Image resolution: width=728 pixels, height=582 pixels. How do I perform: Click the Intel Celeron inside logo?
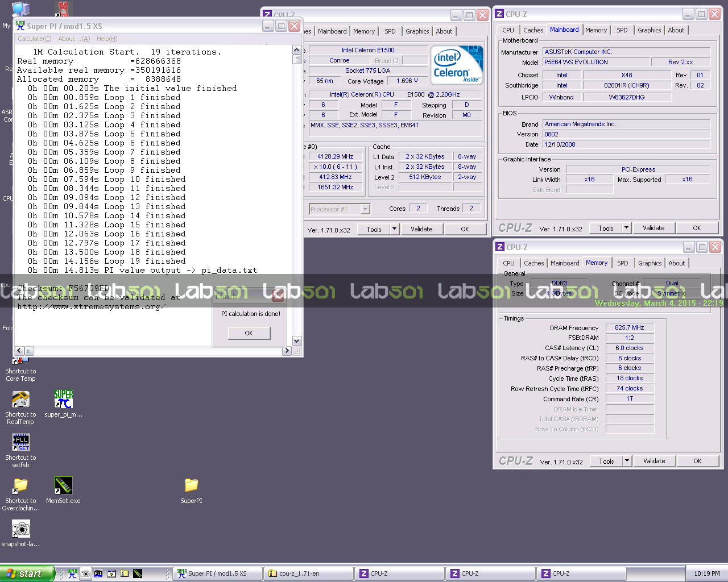click(457, 65)
